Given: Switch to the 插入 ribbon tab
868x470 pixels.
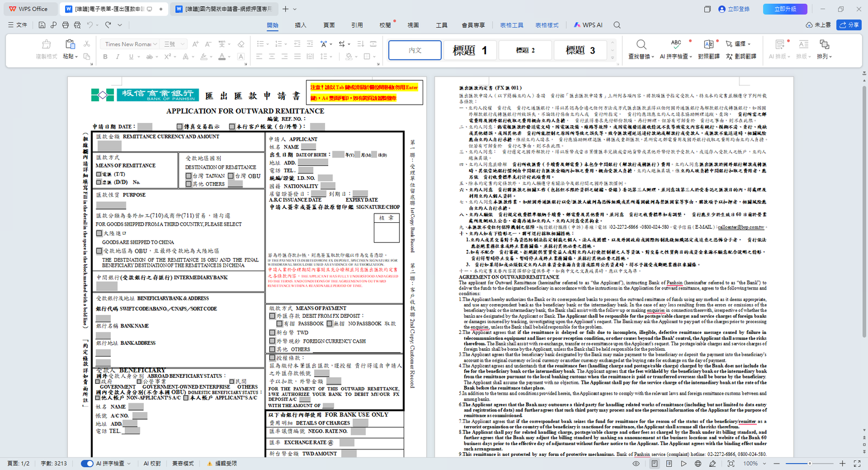Looking at the screenshot, I should (x=301, y=25).
